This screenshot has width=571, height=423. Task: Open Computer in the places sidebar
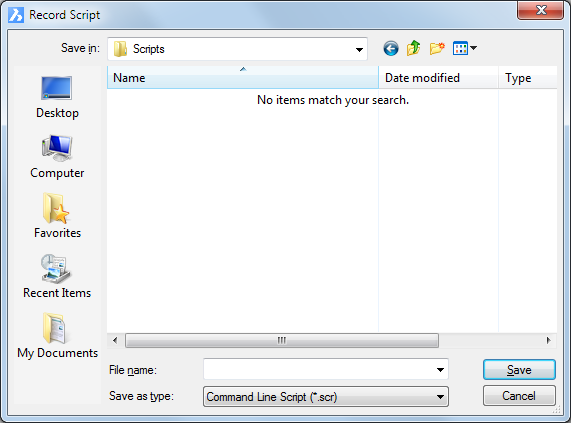[57, 157]
